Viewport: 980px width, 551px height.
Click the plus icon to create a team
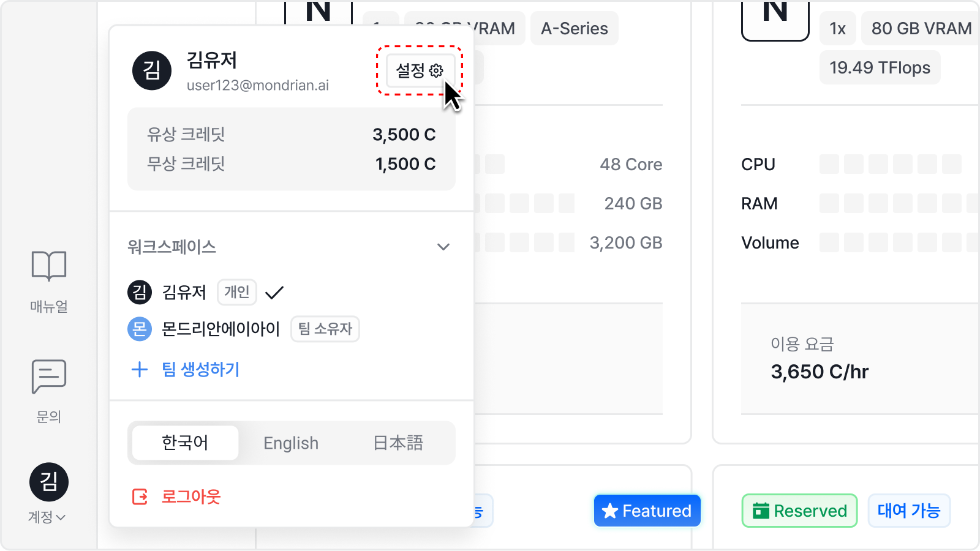click(x=140, y=370)
